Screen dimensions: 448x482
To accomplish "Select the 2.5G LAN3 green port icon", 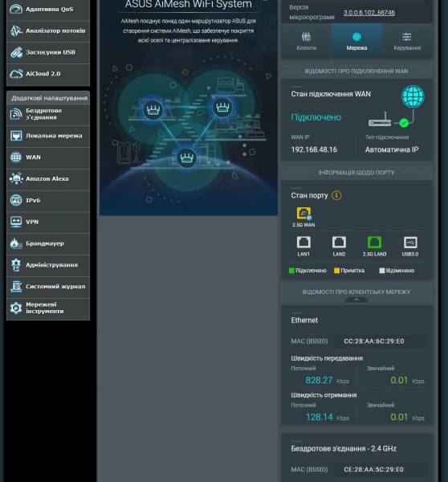I will click(x=374, y=243).
